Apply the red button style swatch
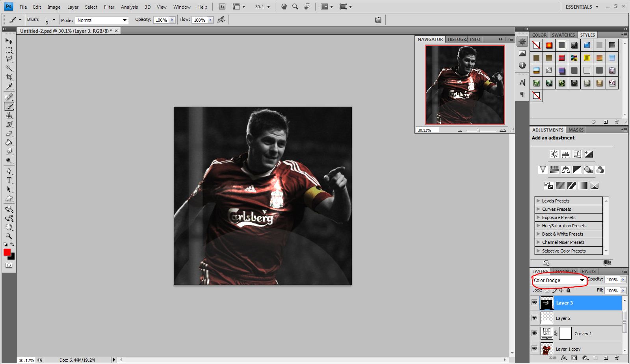The width and height of the screenshot is (630, 364). (561, 58)
